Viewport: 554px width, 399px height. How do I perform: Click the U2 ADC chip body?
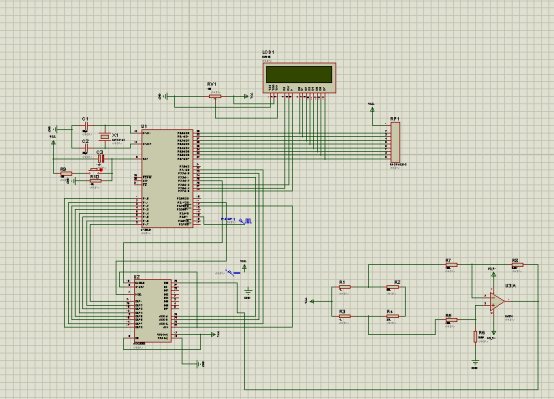point(153,311)
